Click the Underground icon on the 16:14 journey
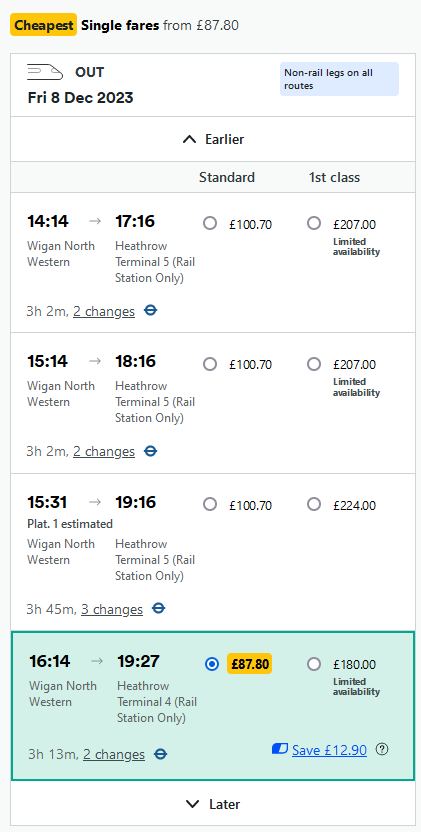This screenshot has width=421, height=832. 160,754
